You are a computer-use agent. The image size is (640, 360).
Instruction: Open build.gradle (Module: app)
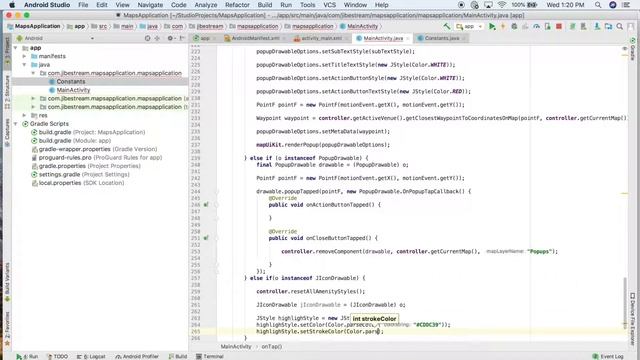(71, 140)
